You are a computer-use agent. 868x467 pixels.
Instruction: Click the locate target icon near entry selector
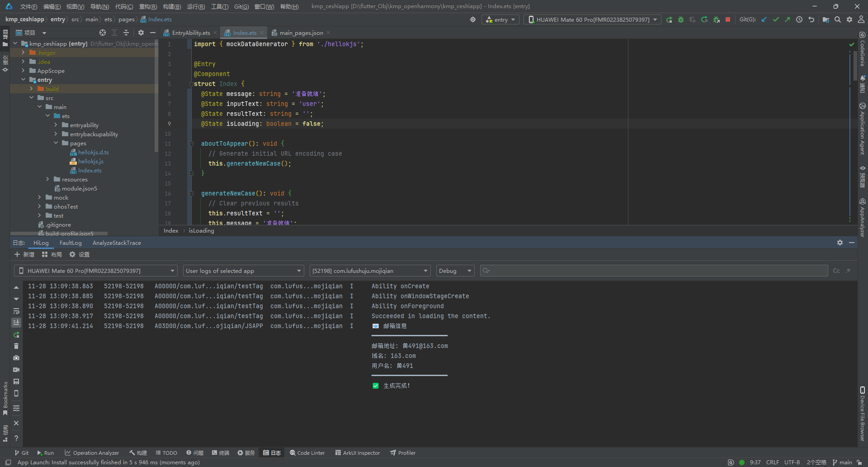[473, 19]
